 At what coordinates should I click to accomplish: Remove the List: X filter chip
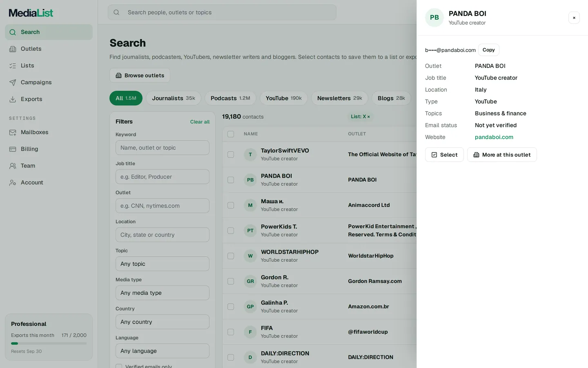click(368, 117)
